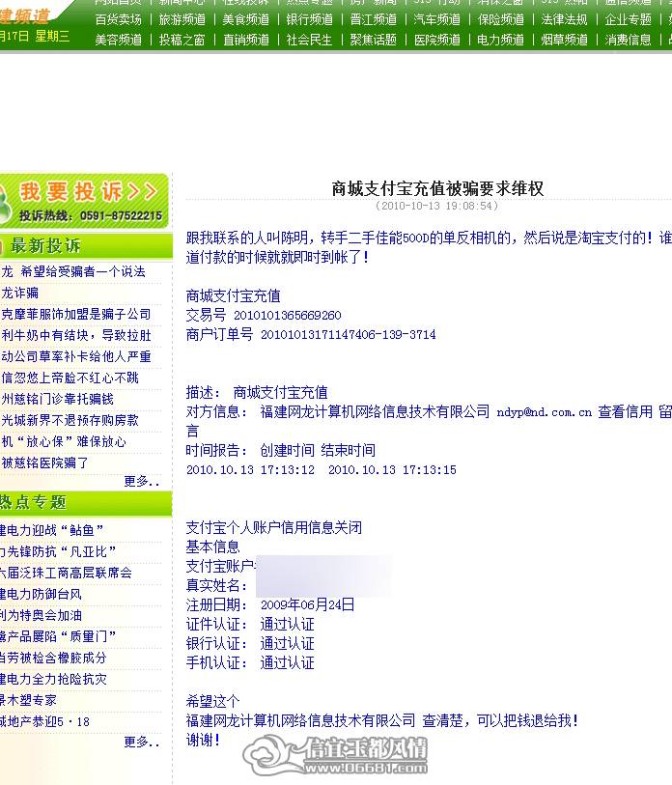Open 投稿之窗 nav link
672x785 pixels.
[182, 40]
